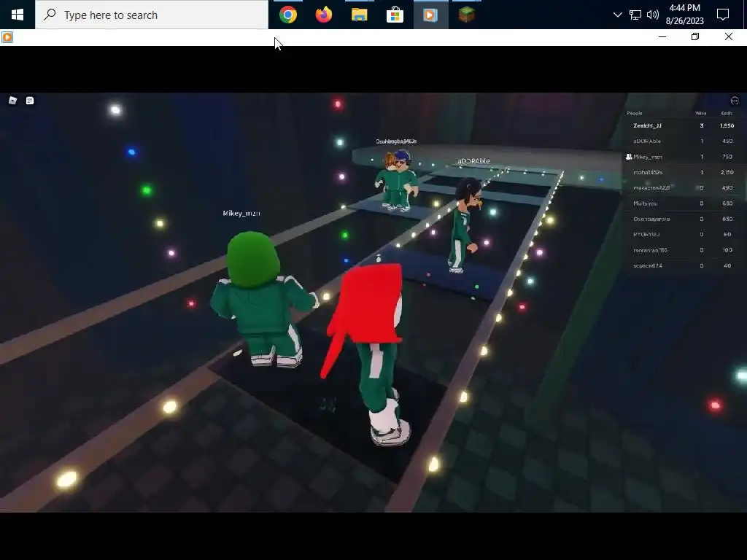747x560 pixels.
Task: Click the Mikey_mzn name tag above green character
Action: (241, 214)
